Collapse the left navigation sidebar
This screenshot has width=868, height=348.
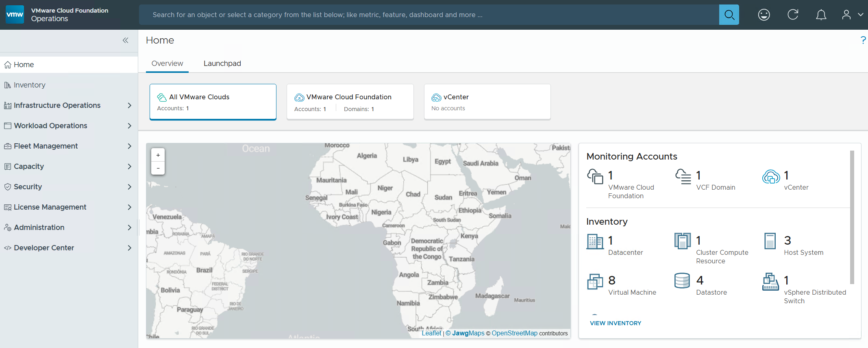[x=126, y=40]
